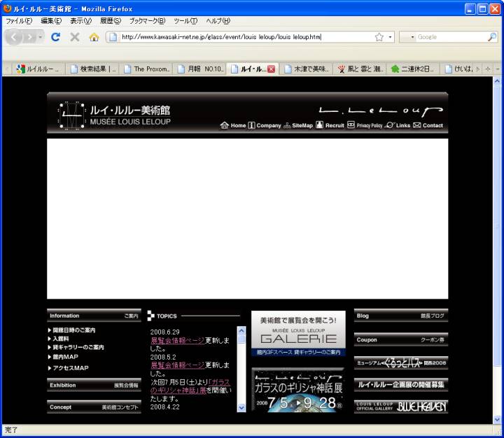Screen dimensions: 504x438
Task: Open the ブックマーク menu
Action: 147,21
